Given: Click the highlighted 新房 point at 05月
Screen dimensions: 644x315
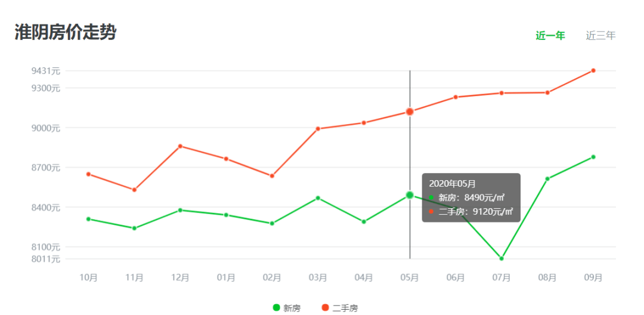Looking at the screenshot, I should tap(410, 195).
